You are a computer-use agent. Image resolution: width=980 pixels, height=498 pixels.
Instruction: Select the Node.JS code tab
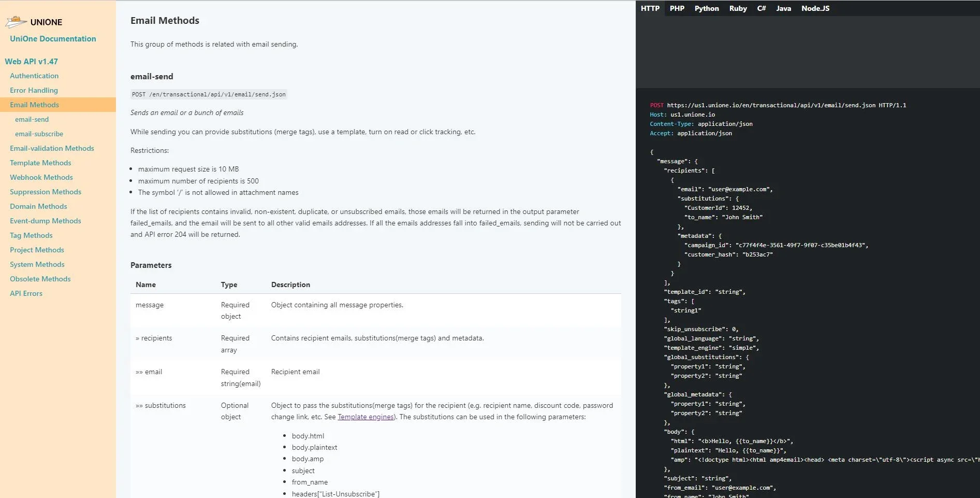click(815, 8)
